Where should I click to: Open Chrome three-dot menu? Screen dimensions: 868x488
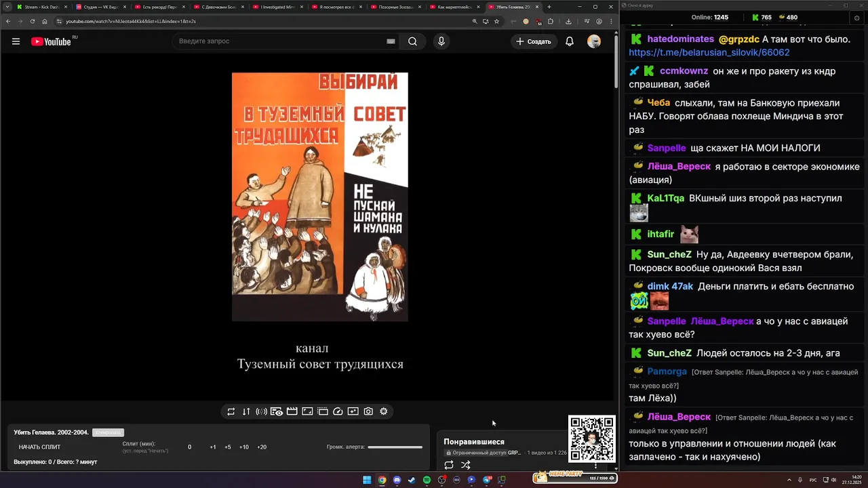(610, 21)
